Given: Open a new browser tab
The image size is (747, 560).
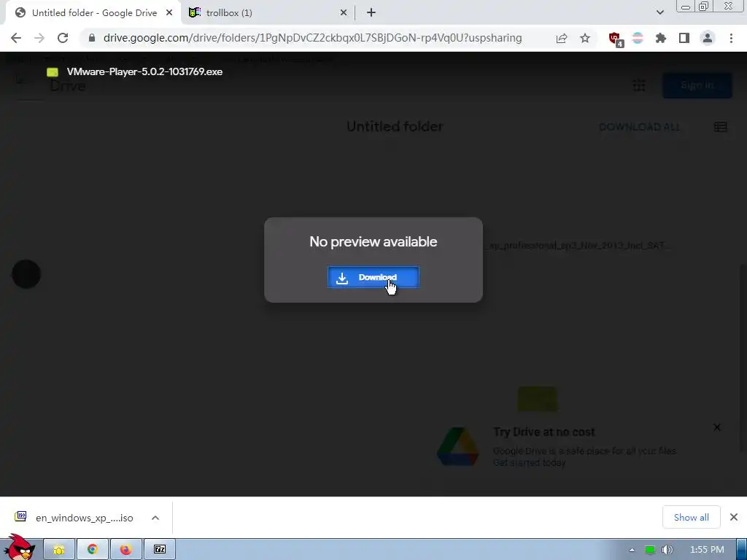Looking at the screenshot, I should click(x=371, y=13).
